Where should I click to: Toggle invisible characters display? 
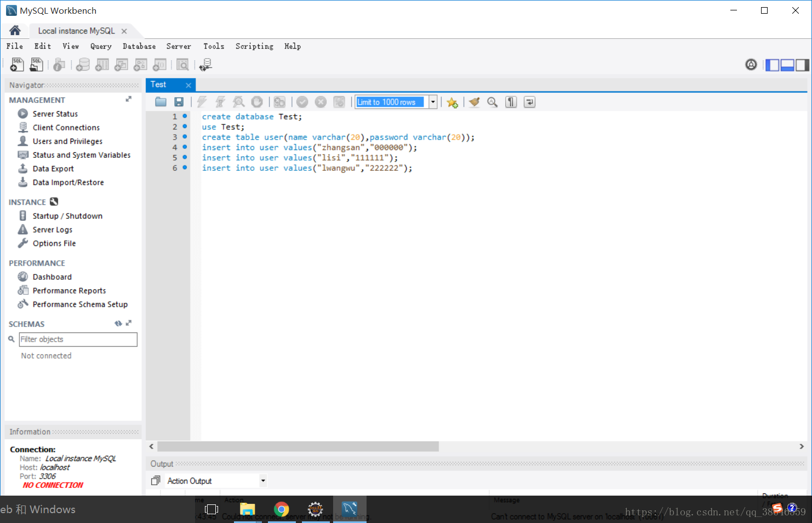(x=511, y=102)
